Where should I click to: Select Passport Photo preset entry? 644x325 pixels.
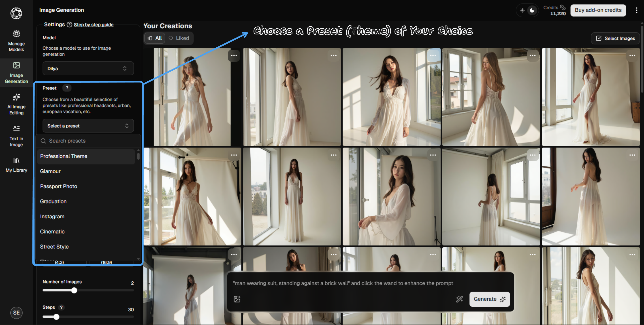point(86,186)
